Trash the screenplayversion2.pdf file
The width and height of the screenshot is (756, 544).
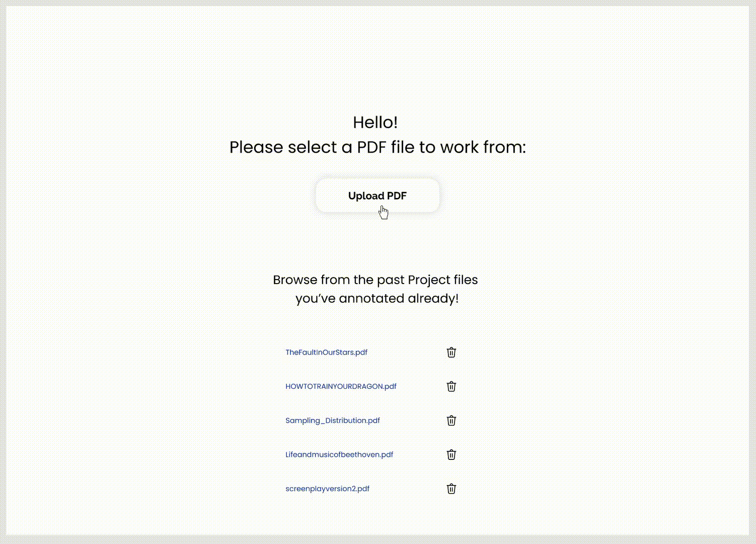click(x=451, y=489)
